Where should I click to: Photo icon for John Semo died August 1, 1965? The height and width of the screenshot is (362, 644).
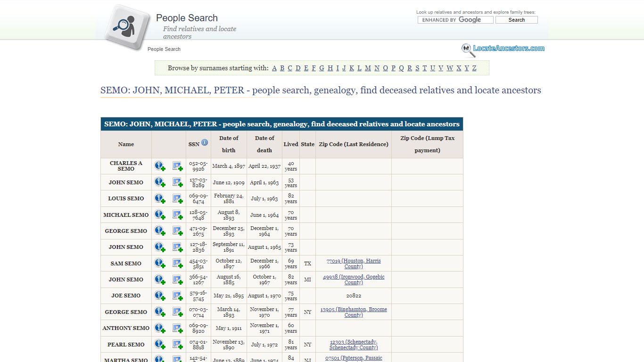pos(178,247)
